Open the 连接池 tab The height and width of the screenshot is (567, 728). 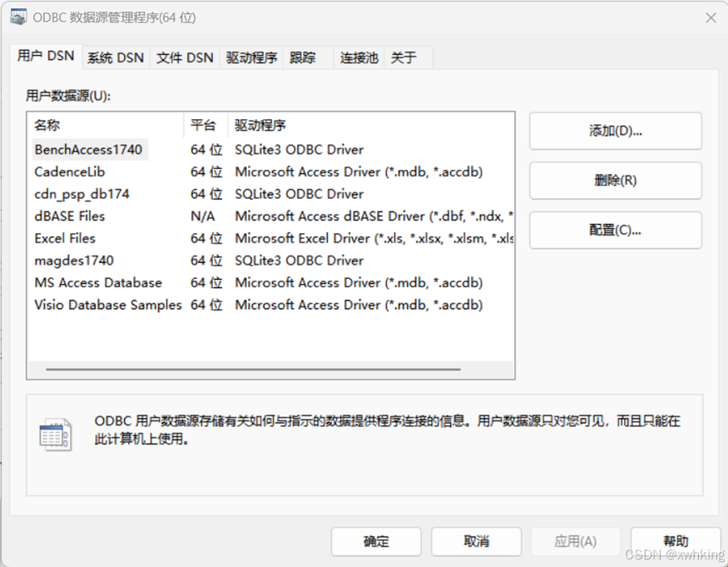tap(359, 57)
